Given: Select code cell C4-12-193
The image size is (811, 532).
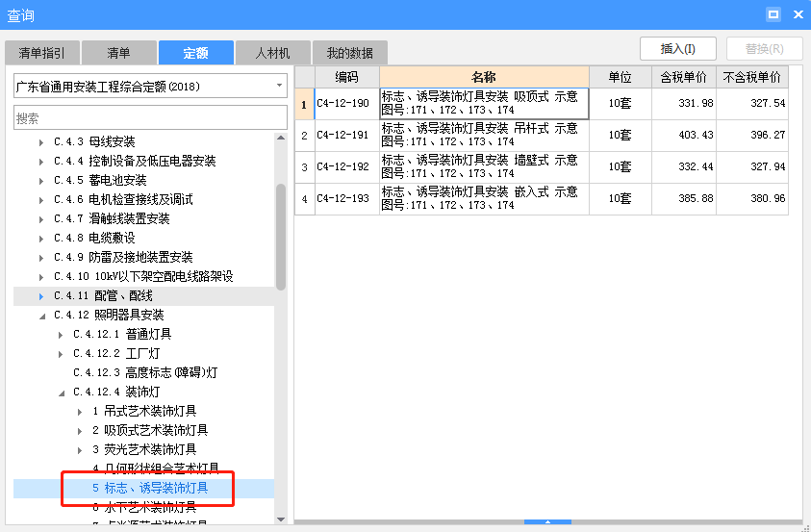Looking at the screenshot, I should [347, 198].
